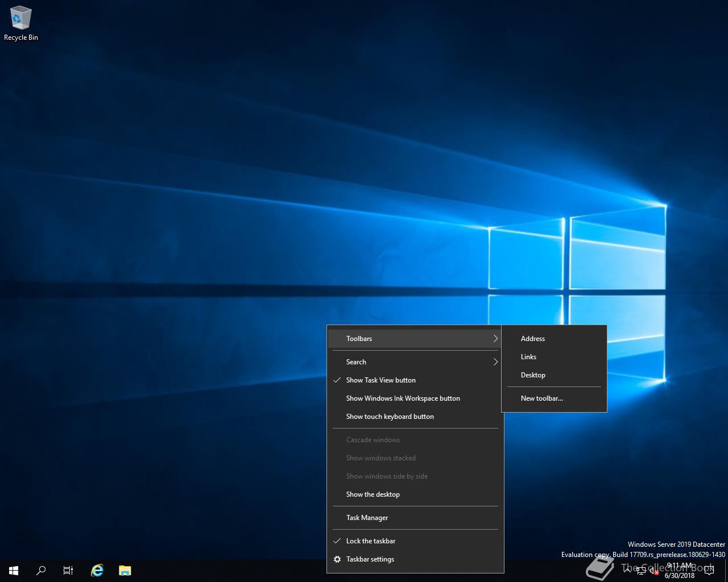728x582 pixels.
Task: Open the Action Center notifications icon
Action: pyautogui.click(x=709, y=570)
